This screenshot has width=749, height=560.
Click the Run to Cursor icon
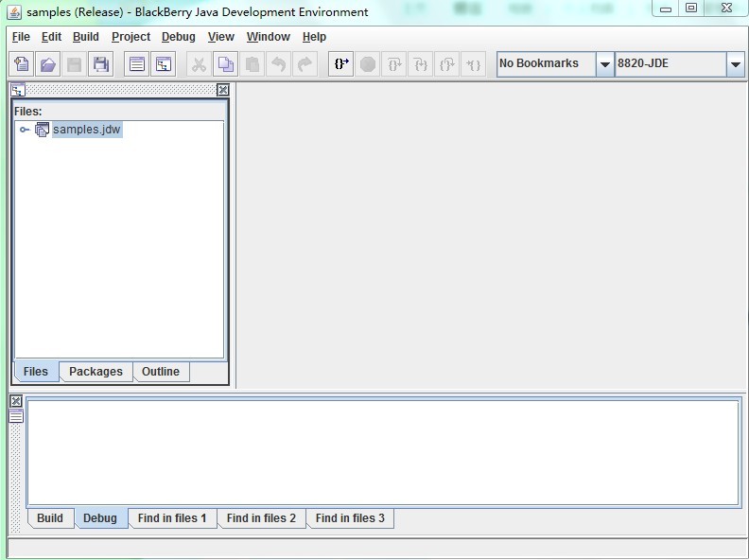coord(474,64)
